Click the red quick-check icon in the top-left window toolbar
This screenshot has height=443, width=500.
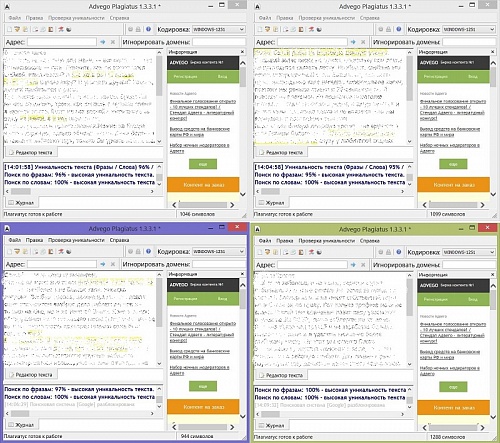coord(61,29)
